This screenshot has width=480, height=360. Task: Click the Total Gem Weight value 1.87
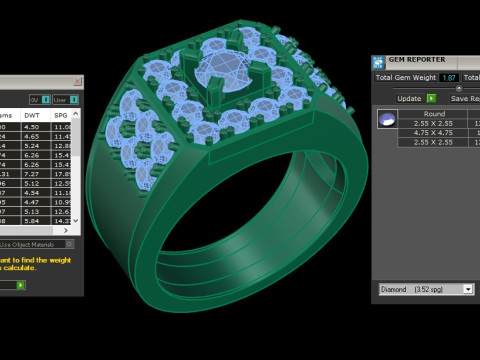(x=449, y=78)
